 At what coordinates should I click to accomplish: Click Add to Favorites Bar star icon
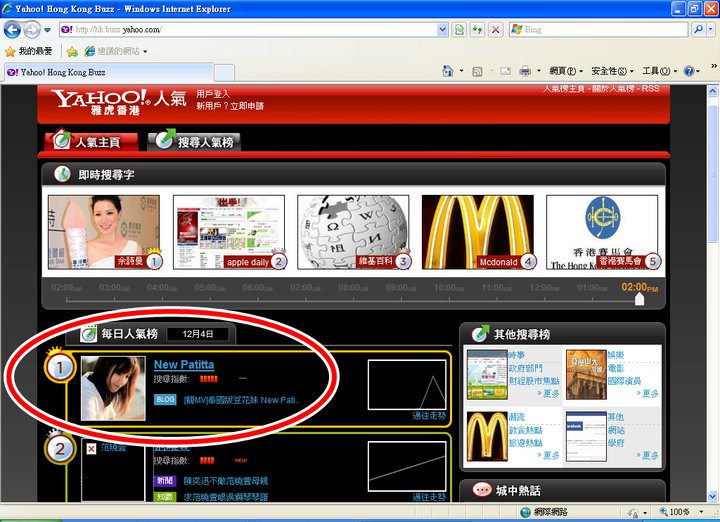pyautogui.click(x=72, y=51)
